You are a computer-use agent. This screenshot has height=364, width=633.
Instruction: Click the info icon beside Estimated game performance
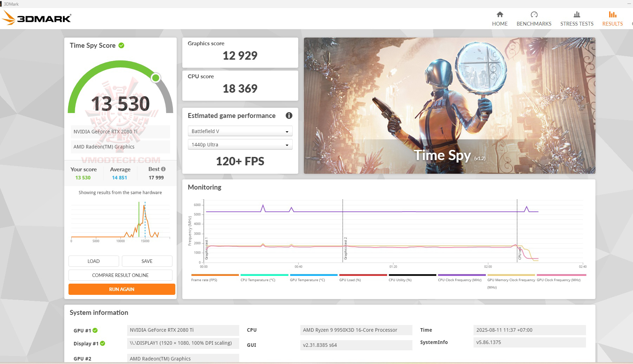[289, 115]
